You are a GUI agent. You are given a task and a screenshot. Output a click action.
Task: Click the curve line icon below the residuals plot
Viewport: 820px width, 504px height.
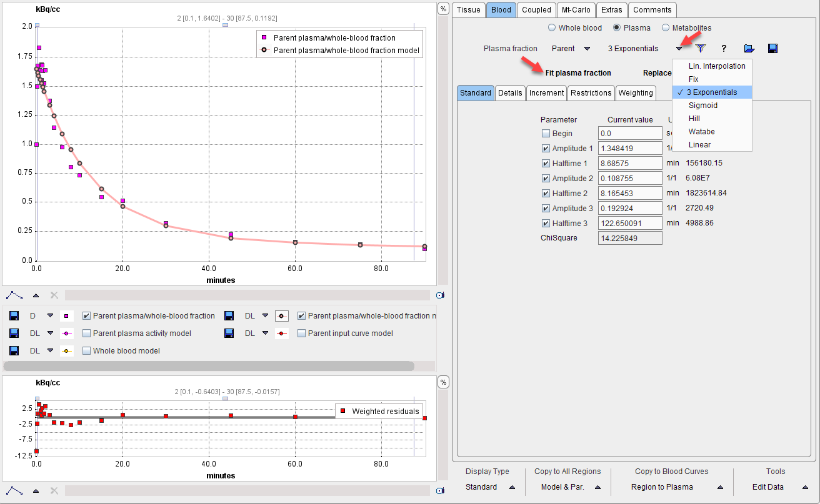tap(14, 491)
